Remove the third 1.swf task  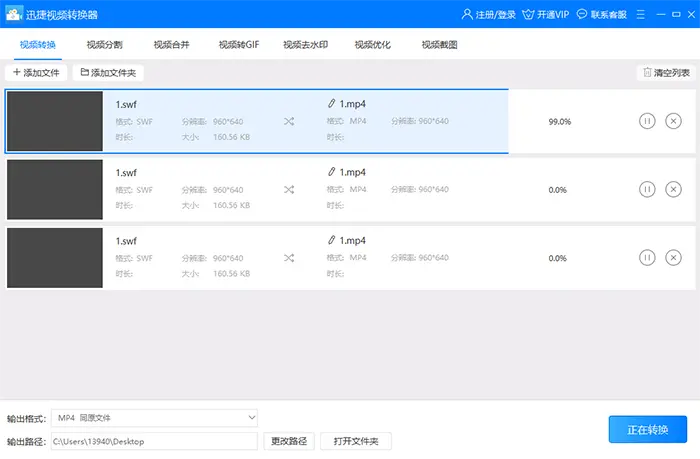pos(673,258)
